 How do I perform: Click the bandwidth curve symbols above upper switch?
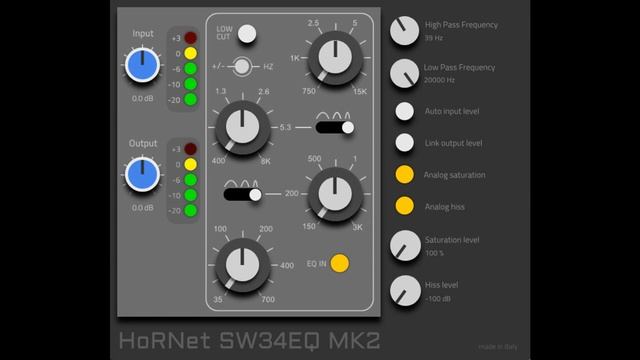coord(333,116)
